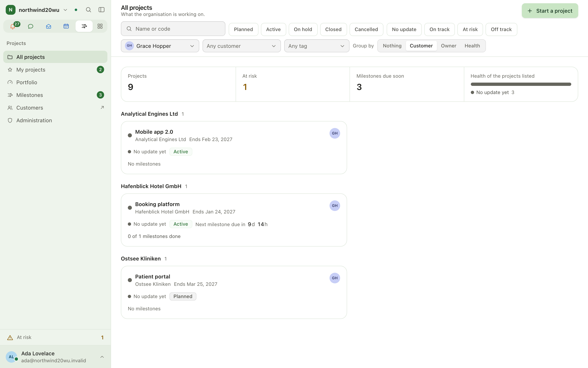Group projects by Health
Image resolution: width=588 pixels, height=368 pixels.
point(472,46)
